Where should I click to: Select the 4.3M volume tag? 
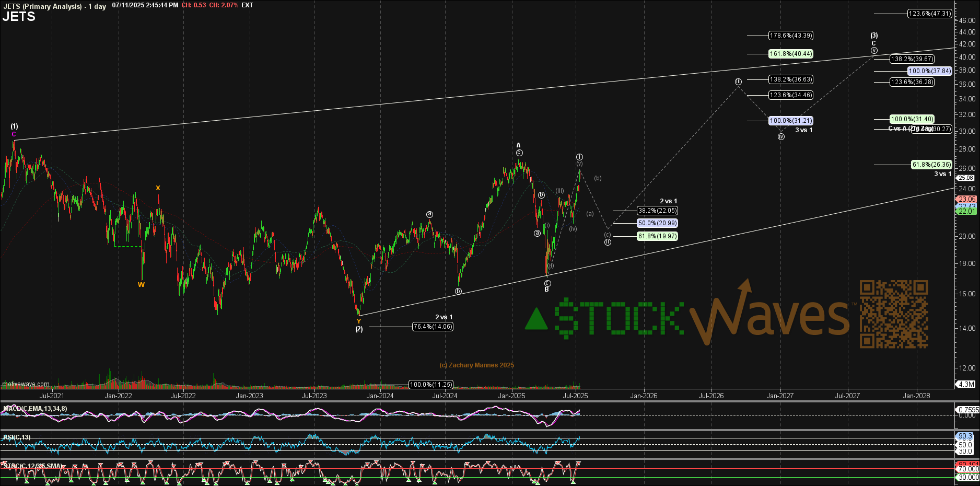click(966, 384)
